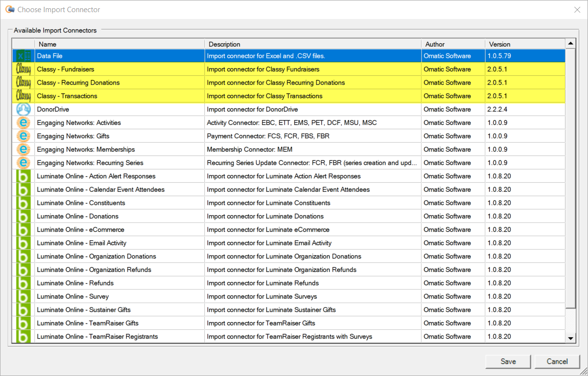This screenshot has width=588, height=376.
Task: Click the Classy icon for Recurring Donations row
Action: point(23,83)
